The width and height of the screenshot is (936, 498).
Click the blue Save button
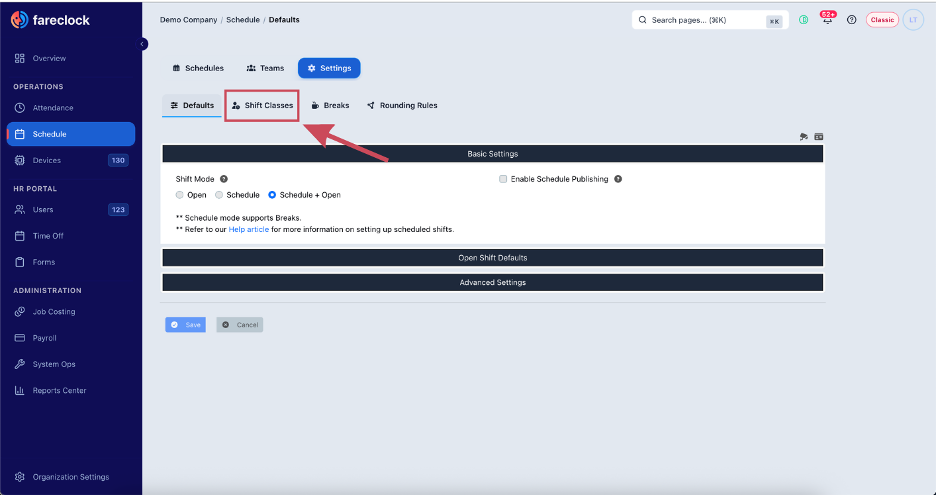186,325
